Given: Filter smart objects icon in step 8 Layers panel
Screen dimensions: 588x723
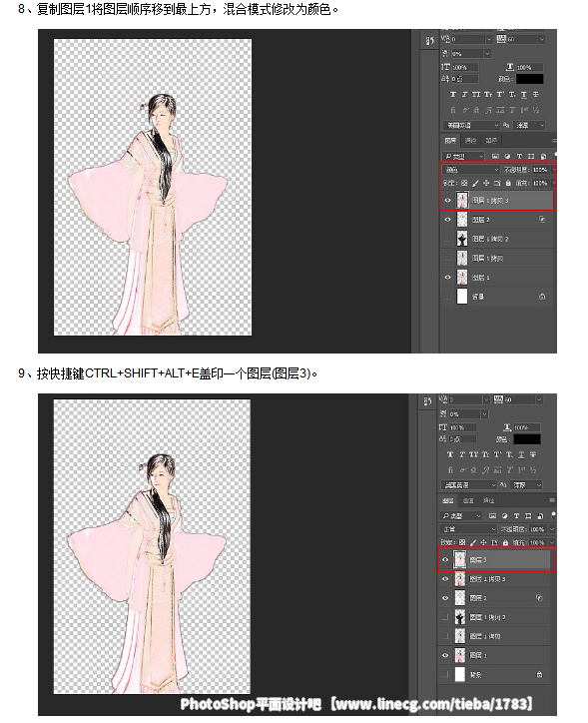Looking at the screenshot, I should pyautogui.click(x=543, y=157).
